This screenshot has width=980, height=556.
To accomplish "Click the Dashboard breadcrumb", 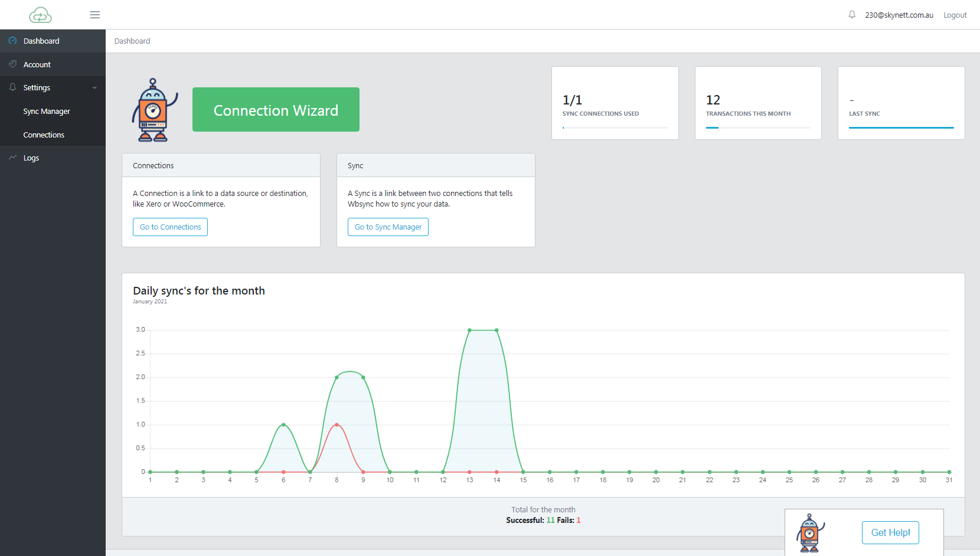I will [x=132, y=41].
